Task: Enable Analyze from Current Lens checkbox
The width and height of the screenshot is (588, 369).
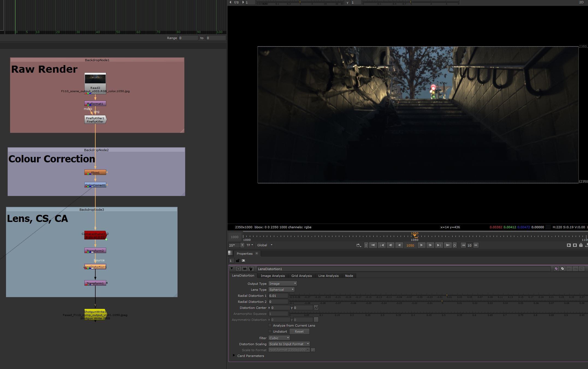Action: coord(270,325)
